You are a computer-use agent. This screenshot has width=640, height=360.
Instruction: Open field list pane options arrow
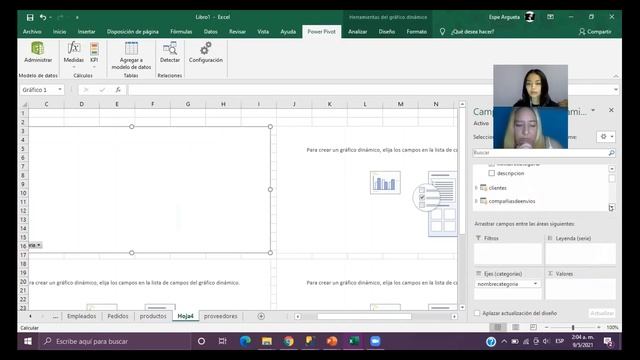pyautogui.click(x=593, y=110)
